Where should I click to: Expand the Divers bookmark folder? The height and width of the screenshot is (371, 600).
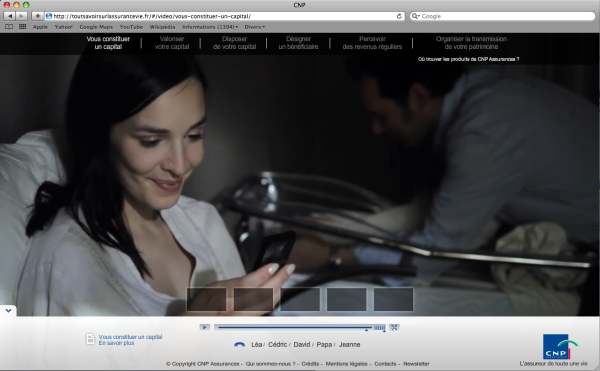point(254,27)
